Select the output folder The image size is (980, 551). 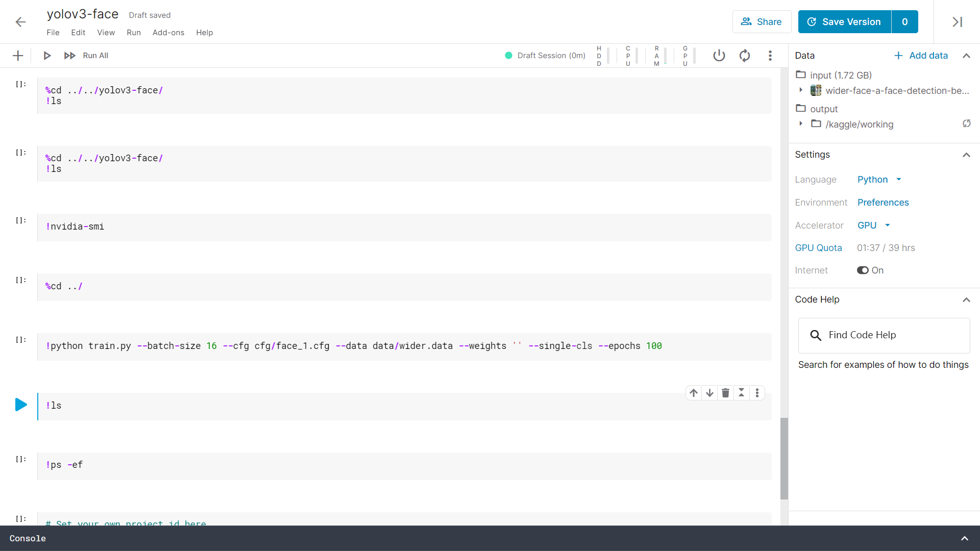point(817,109)
